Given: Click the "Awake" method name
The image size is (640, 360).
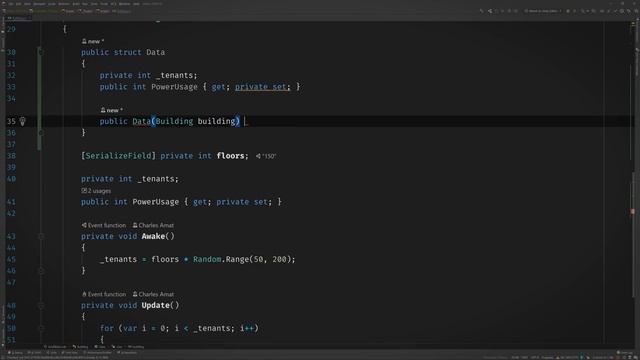Looking at the screenshot, I should [153, 236].
